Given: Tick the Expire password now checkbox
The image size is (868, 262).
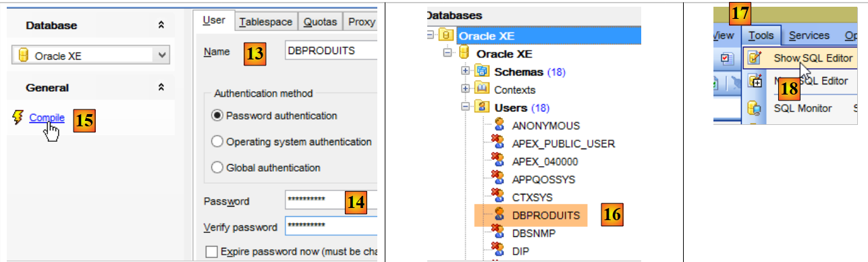Looking at the screenshot, I should click(211, 252).
